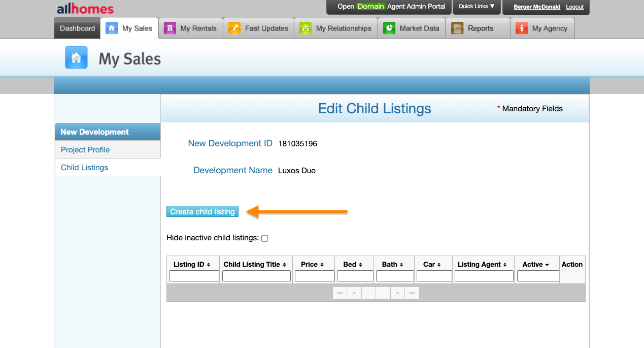This screenshot has width=644, height=348.
Task: Click the My Agency red icon
Action: (x=521, y=28)
